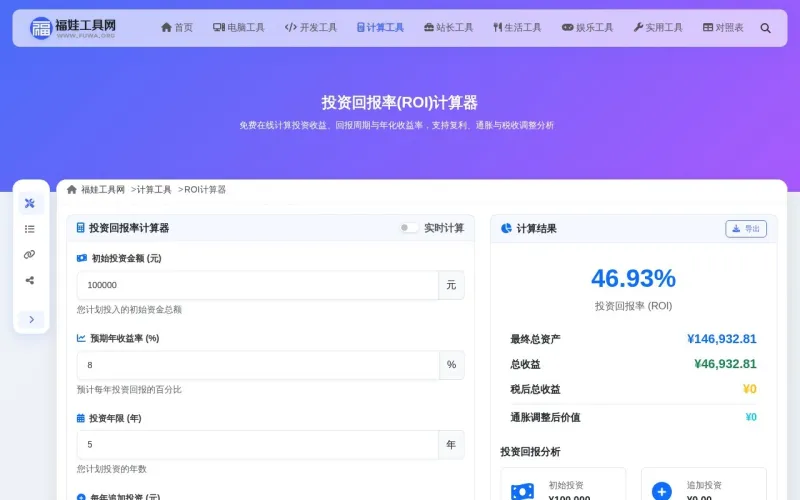Click the ¥46,932.81 总收益 value
The width and height of the screenshot is (800, 500).
[725, 364]
